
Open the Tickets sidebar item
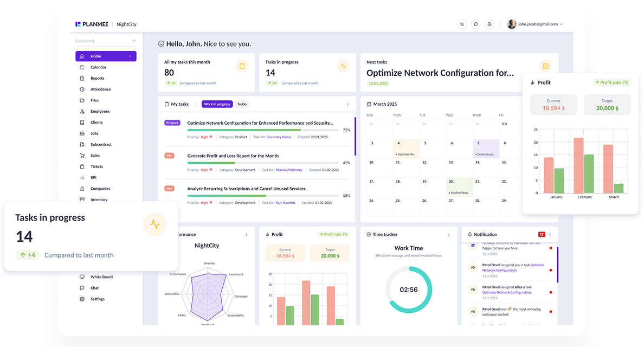(96, 166)
